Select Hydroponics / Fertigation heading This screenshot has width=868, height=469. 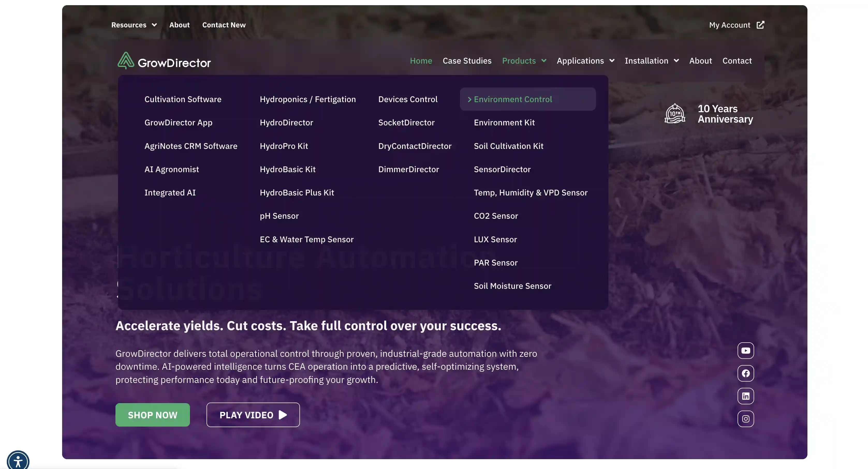(x=308, y=99)
